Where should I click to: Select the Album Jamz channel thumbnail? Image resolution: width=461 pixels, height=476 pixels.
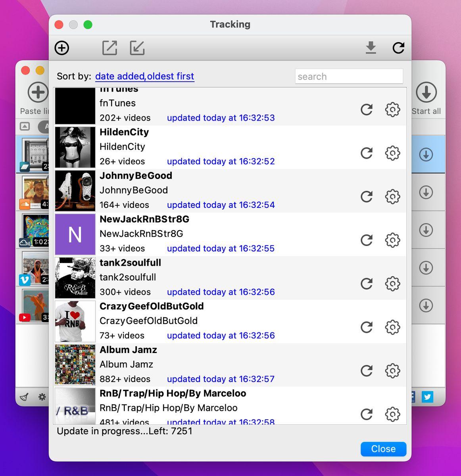75,365
